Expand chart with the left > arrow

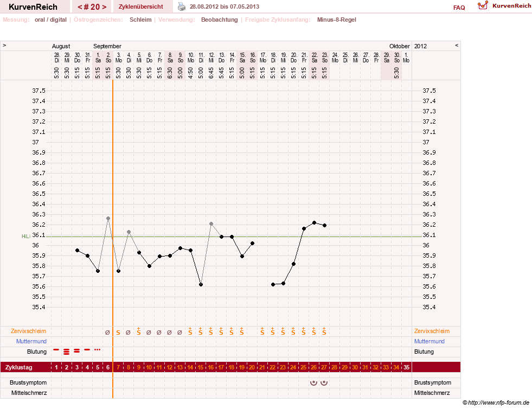coord(4,46)
